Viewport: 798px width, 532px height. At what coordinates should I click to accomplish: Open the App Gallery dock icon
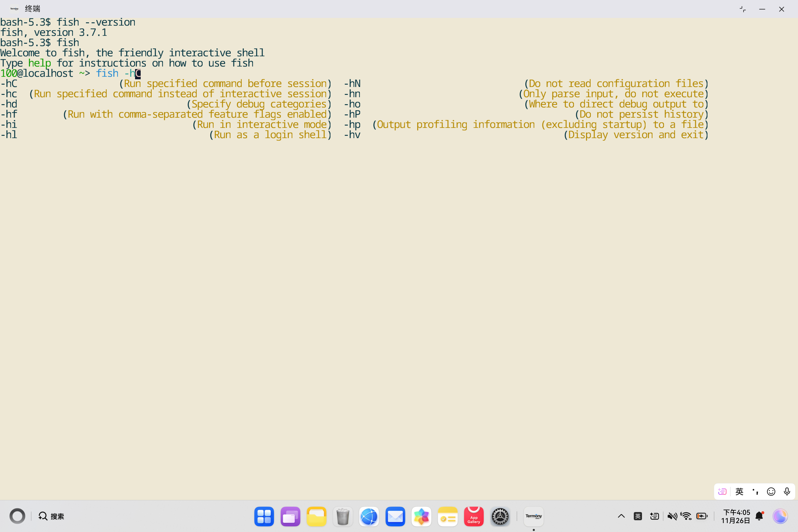[474, 516]
